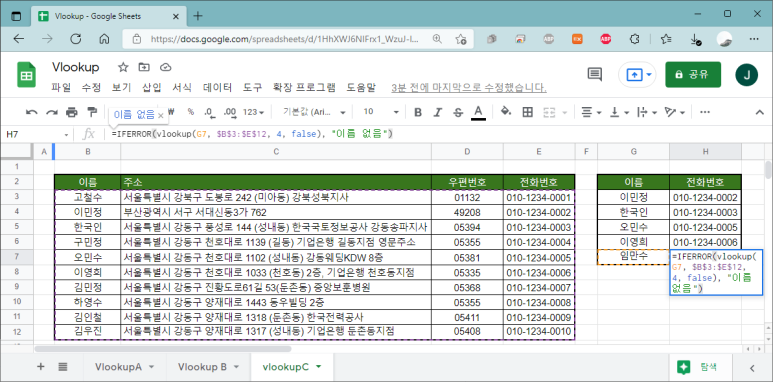Select cell G7 containing 임만수
Screen dimensions: 773x382
click(x=633, y=257)
